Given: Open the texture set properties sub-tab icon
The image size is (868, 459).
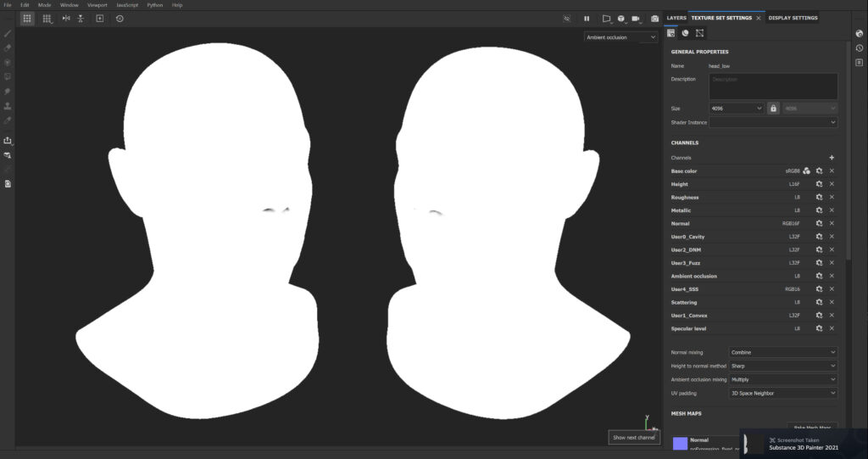Looking at the screenshot, I should coord(670,33).
